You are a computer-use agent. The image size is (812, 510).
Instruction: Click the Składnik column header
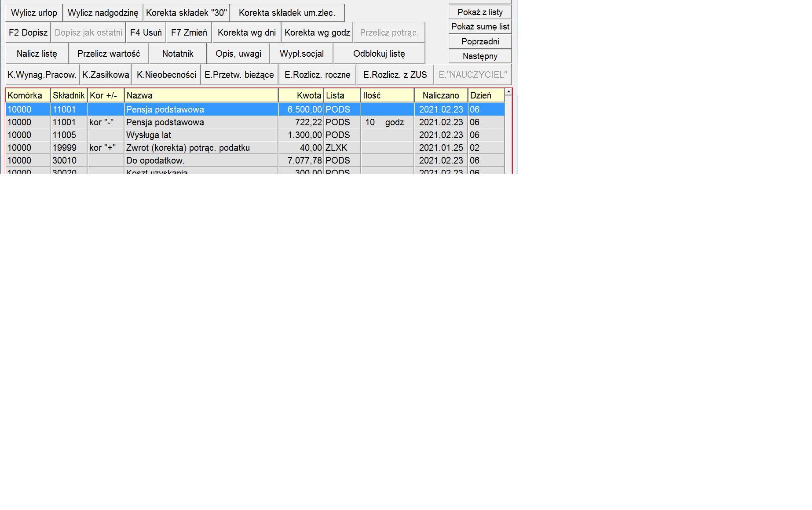pyautogui.click(x=69, y=95)
